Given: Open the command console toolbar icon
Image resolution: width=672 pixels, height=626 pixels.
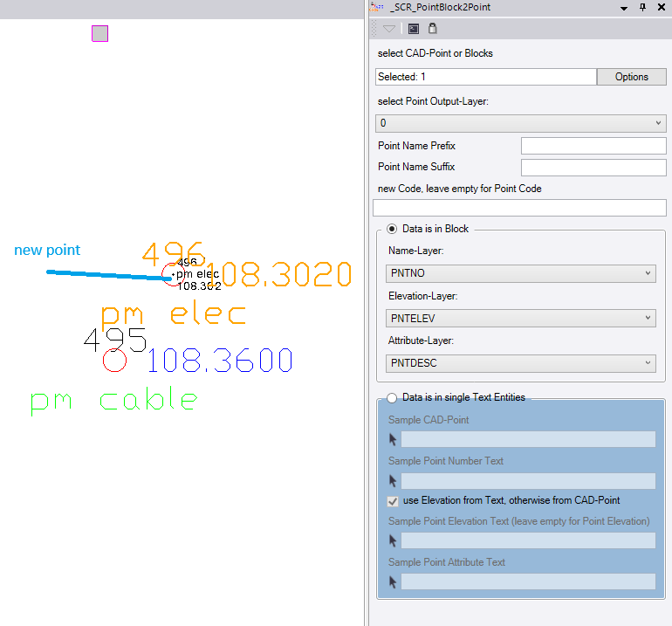Looking at the screenshot, I should pos(414,29).
